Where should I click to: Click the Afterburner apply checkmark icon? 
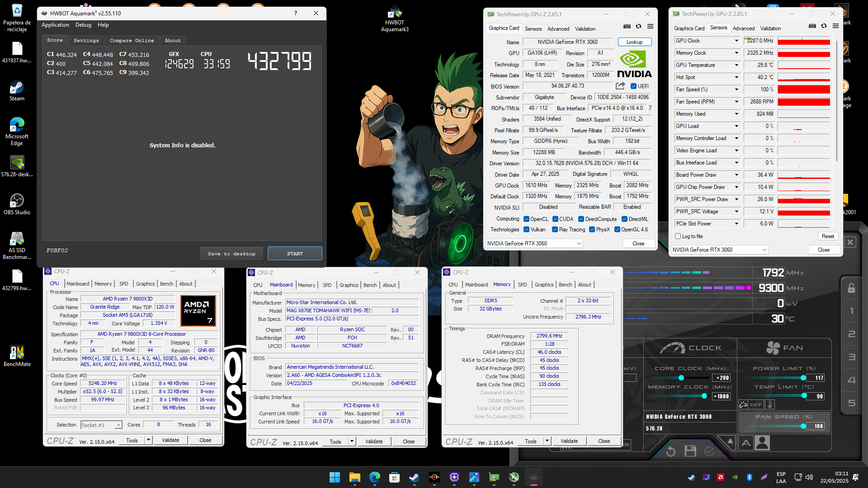click(709, 451)
